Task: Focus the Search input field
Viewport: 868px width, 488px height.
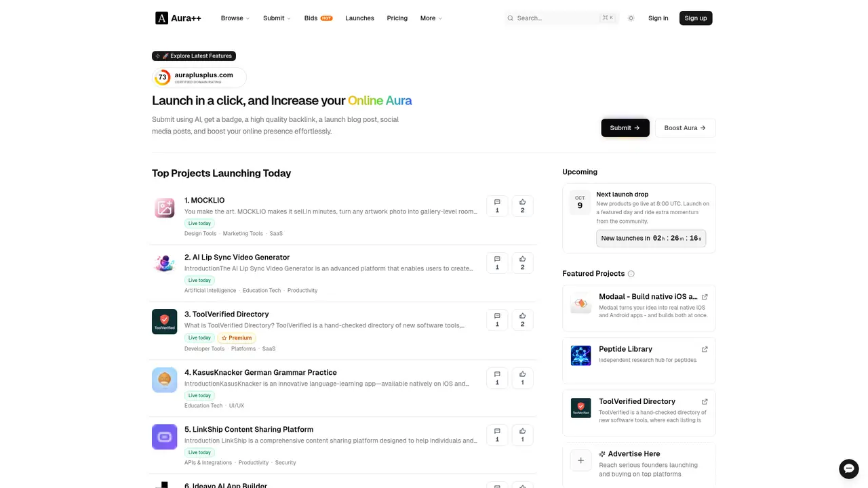Action: pyautogui.click(x=561, y=18)
